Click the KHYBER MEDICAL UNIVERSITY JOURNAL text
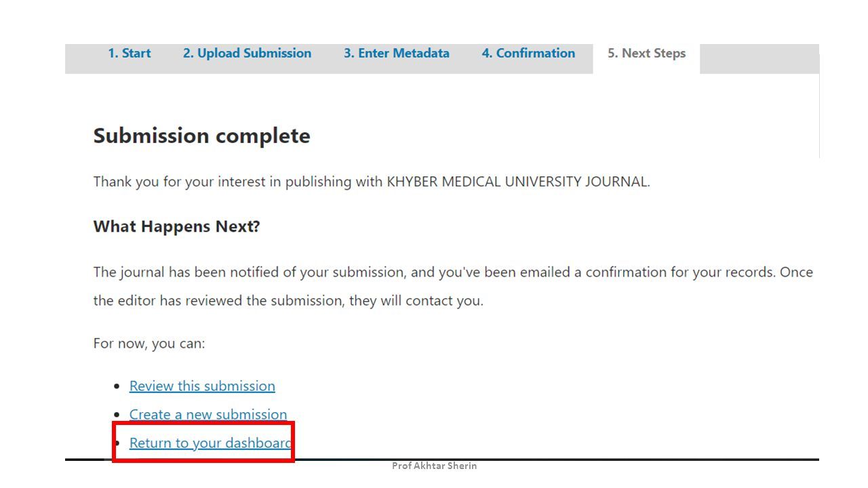868x488 pixels. (518, 182)
